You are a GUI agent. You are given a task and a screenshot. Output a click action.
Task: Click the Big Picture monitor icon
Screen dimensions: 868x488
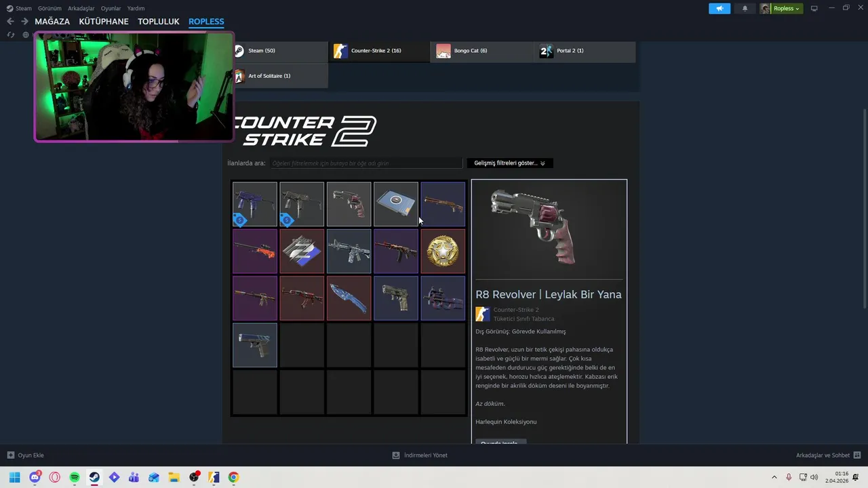[814, 8]
